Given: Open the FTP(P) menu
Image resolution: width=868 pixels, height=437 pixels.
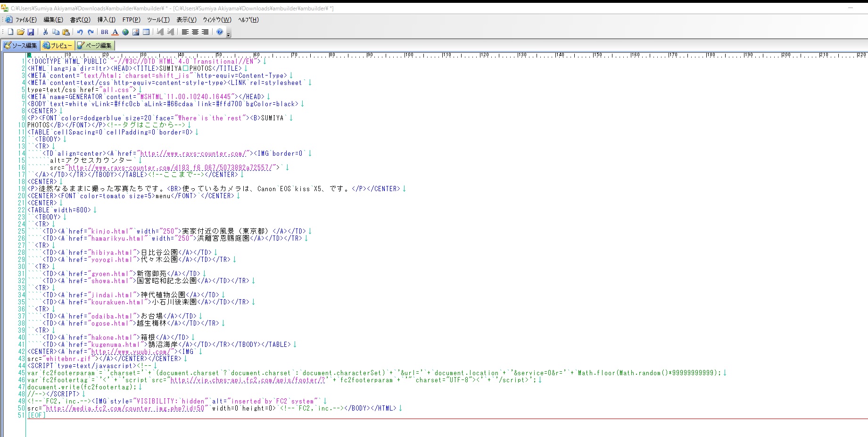Looking at the screenshot, I should pyautogui.click(x=132, y=20).
